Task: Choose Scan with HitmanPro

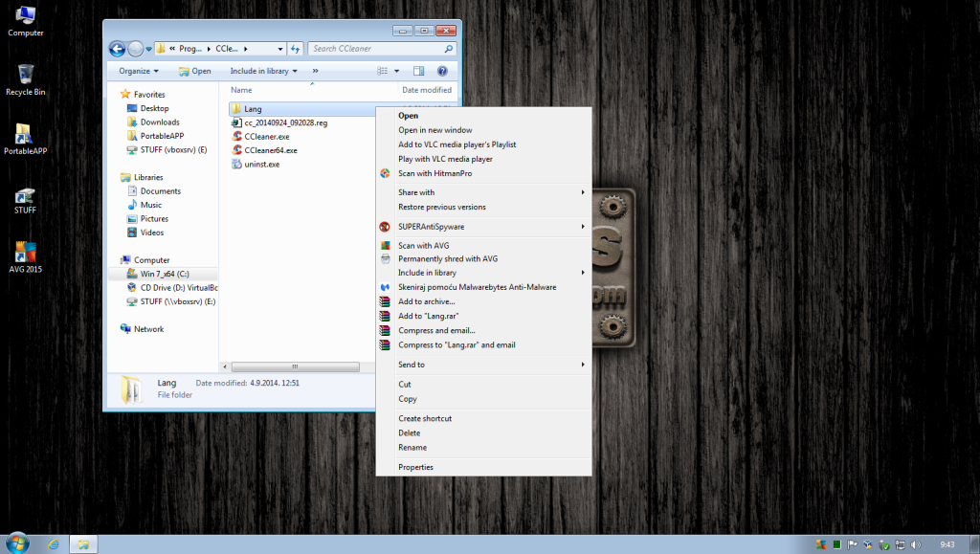Action: click(434, 173)
